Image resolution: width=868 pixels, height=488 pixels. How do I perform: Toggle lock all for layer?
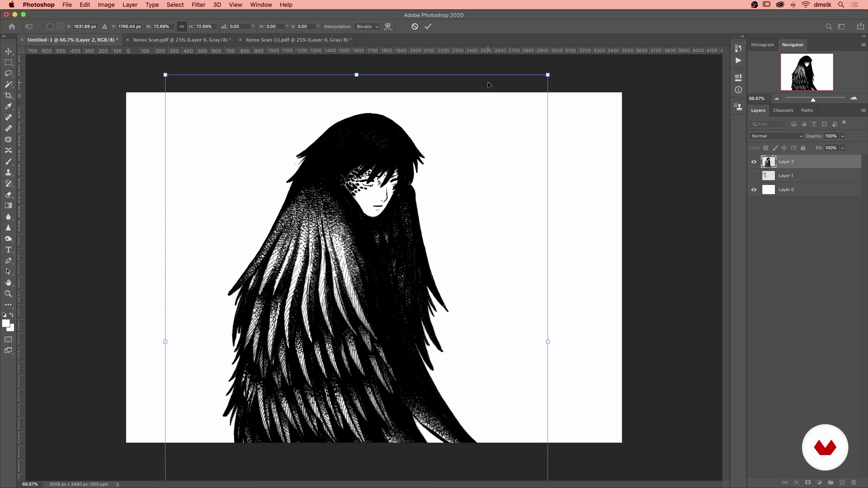tap(803, 148)
